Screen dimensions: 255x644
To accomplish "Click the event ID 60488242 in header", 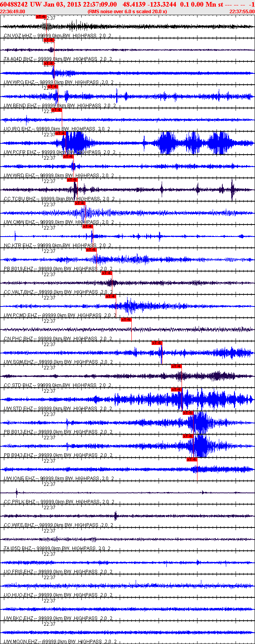I will point(14,4).
